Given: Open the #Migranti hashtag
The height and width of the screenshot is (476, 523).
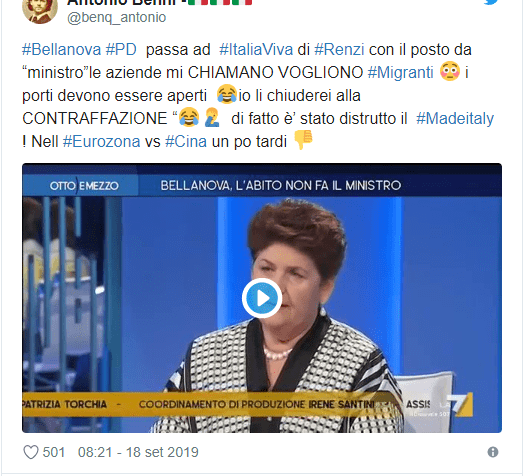Looking at the screenshot, I should [400, 72].
